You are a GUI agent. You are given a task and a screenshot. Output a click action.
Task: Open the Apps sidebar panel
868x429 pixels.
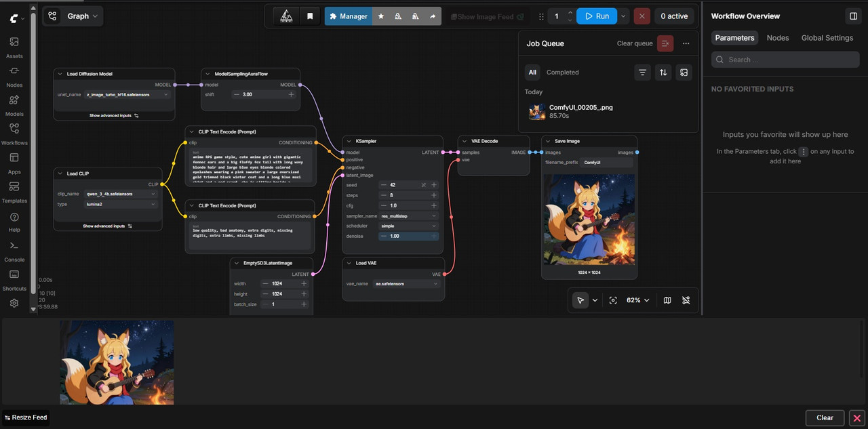pyautogui.click(x=14, y=163)
